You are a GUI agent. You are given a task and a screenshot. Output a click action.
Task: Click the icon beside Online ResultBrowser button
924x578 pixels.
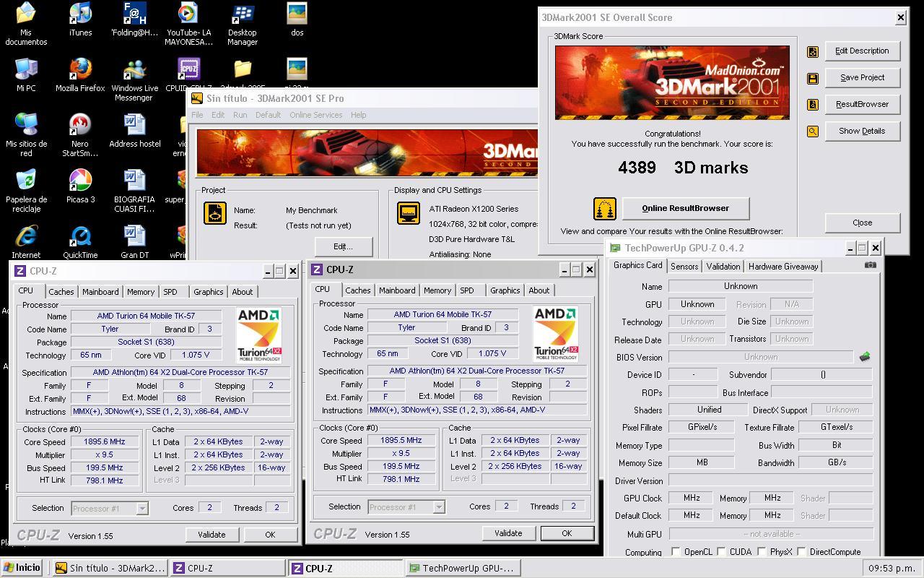605,209
